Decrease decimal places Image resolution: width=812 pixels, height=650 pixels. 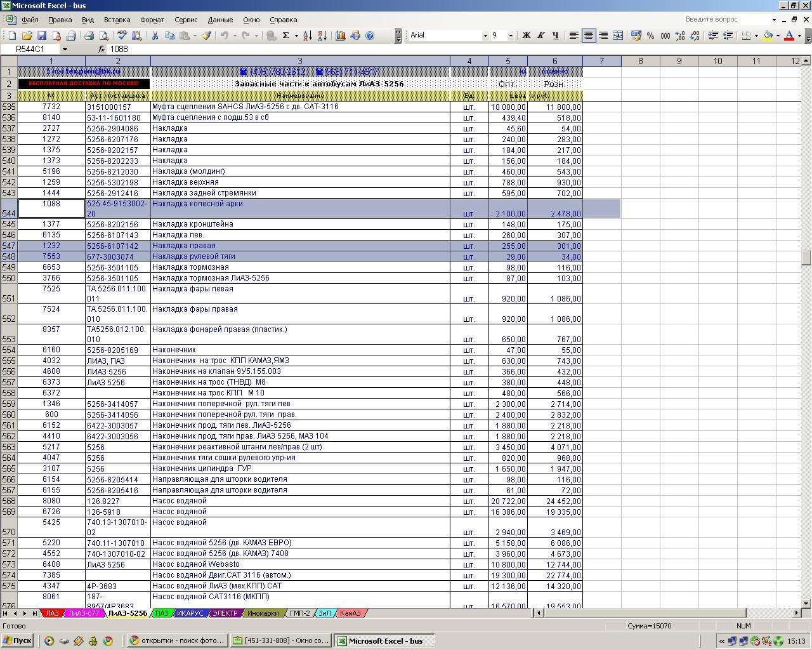pyautogui.click(x=694, y=36)
